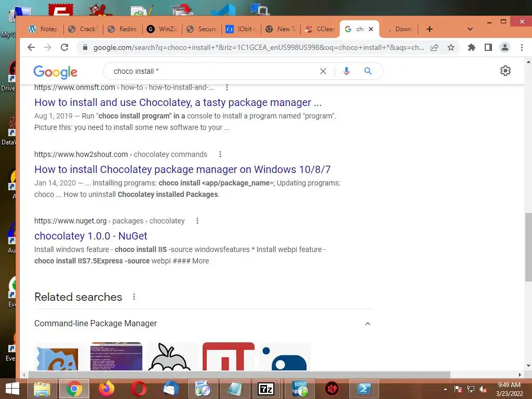View site lock security info
Screen dimensions: 532x399
pyautogui.click(x=85, y=47)
